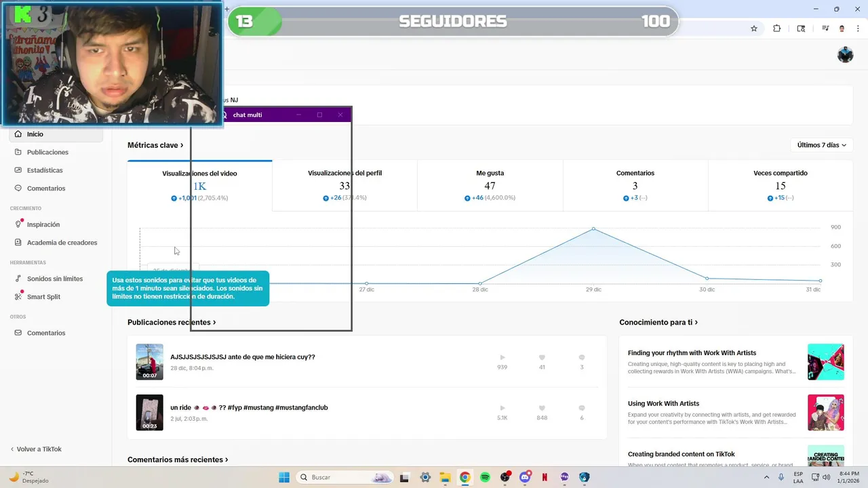Viewport: 868px width, 488px height.
Task: Open the weather widget showing -7°C
Action: pyautogui.click(x=27, y=477)
